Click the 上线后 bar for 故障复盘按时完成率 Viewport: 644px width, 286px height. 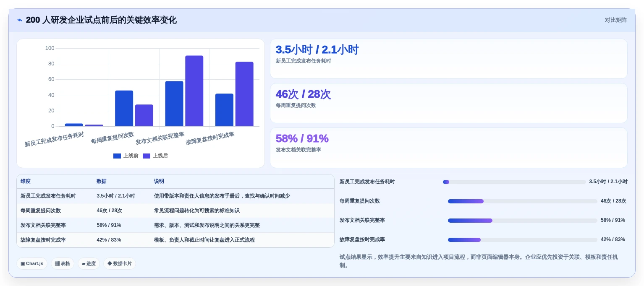click(244, 94)
